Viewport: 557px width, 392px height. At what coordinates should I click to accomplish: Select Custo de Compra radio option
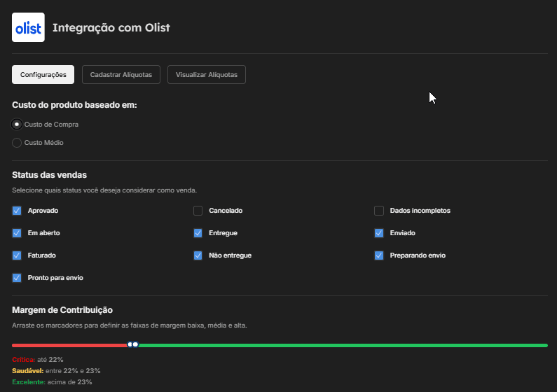(17, 125)
